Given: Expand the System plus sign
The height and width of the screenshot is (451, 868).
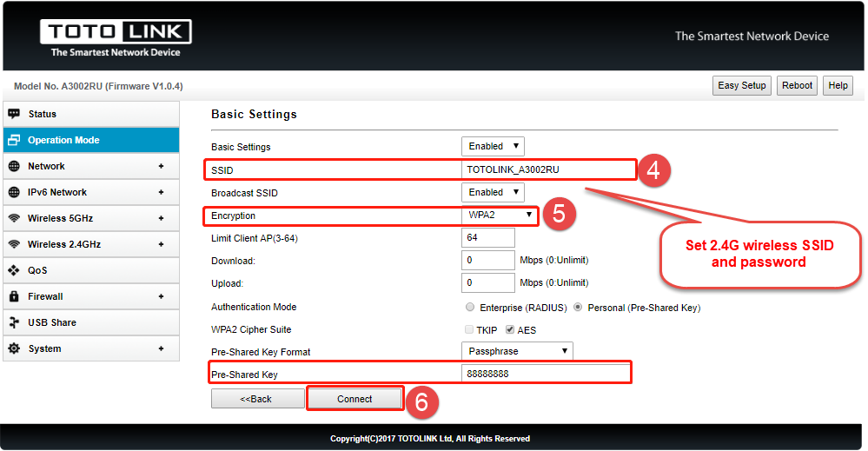Looking at the screenshot, I should pyautogui.click(x=161, y=348).
